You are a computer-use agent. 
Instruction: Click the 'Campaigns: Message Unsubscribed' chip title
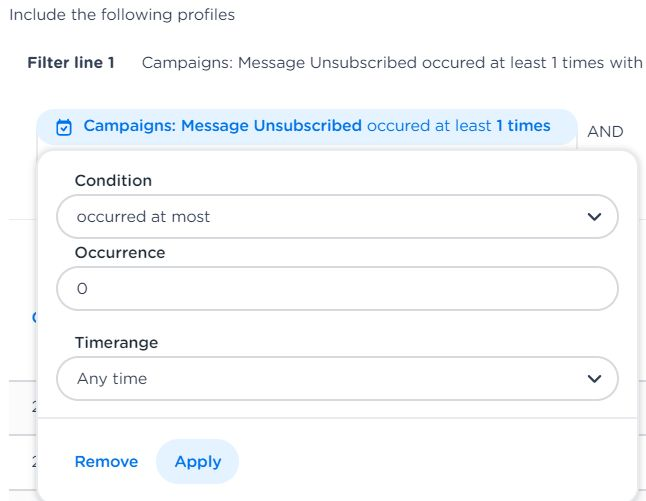(222, 126)
